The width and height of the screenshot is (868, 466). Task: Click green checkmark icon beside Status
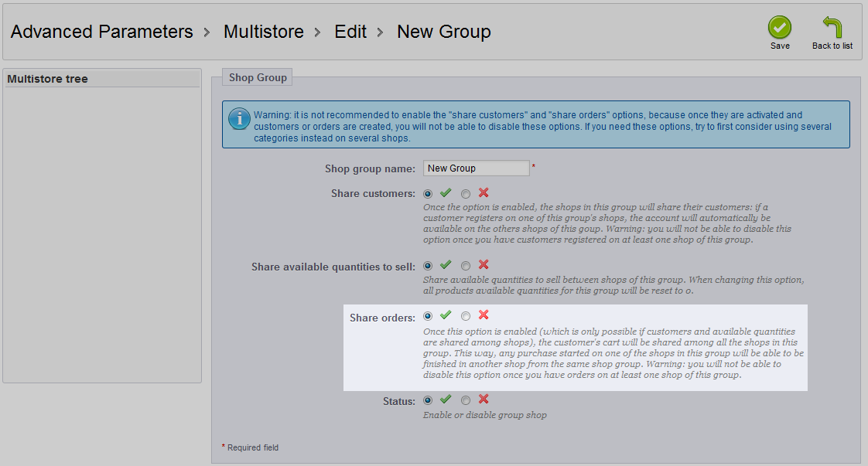pos(446,399)
